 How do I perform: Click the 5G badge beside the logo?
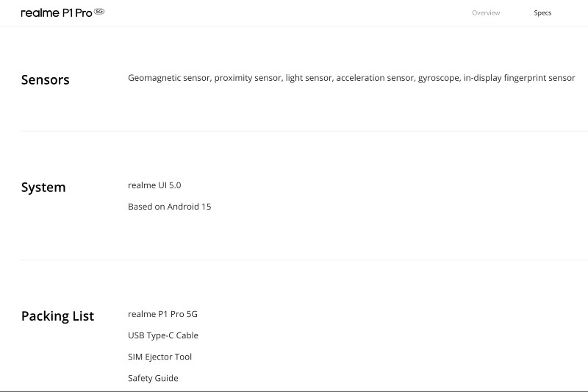[x=99, y=12]
